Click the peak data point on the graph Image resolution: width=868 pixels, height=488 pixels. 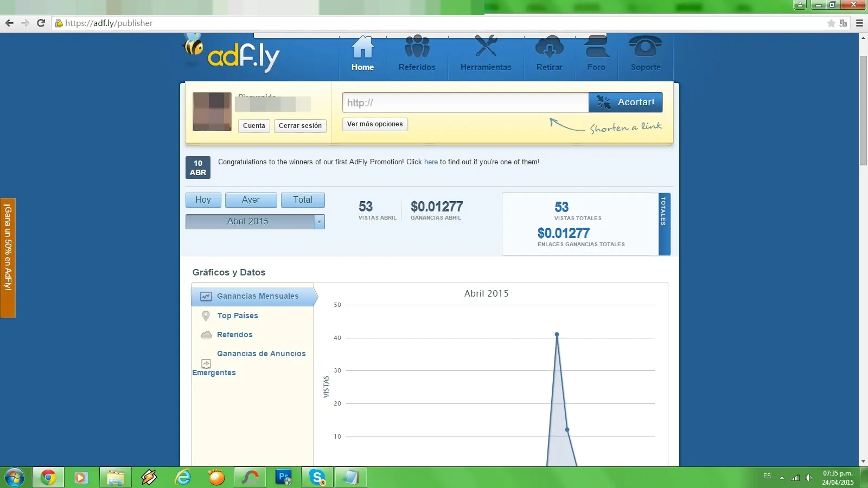(557, 335)
